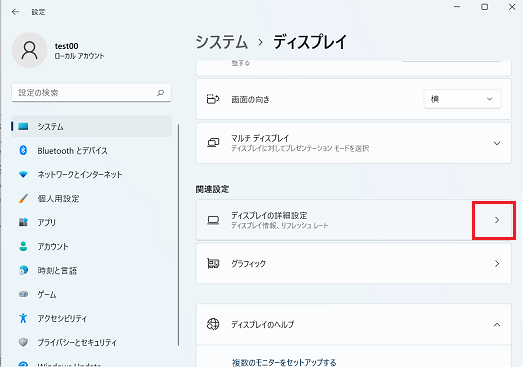Open アクセシビリティ settings page

[91, 318]
